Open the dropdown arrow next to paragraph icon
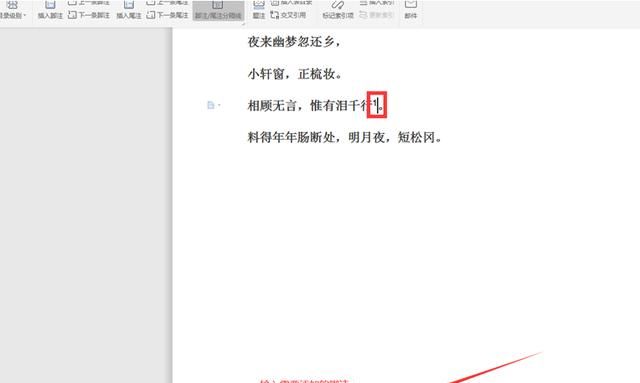The width and height of the screenshot is (640, 383). [x=219, y=105]
